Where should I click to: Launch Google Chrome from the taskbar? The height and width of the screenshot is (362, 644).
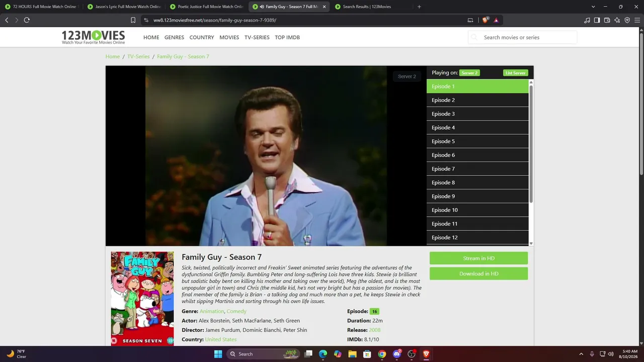(382, 354)
